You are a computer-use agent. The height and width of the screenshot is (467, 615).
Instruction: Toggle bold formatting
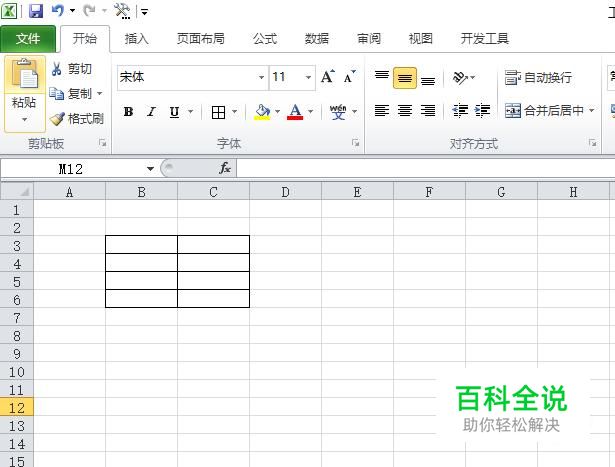coord(128,112)
